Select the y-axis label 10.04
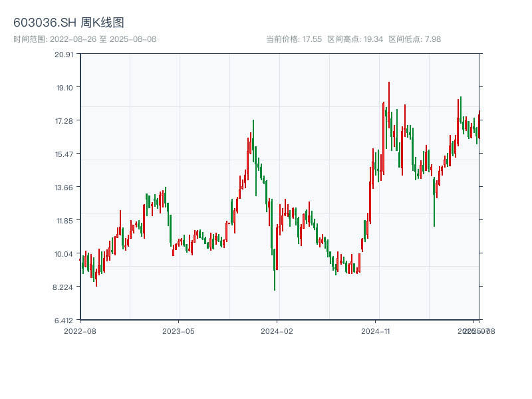This screenshot has width=532, height=399. 64,254
